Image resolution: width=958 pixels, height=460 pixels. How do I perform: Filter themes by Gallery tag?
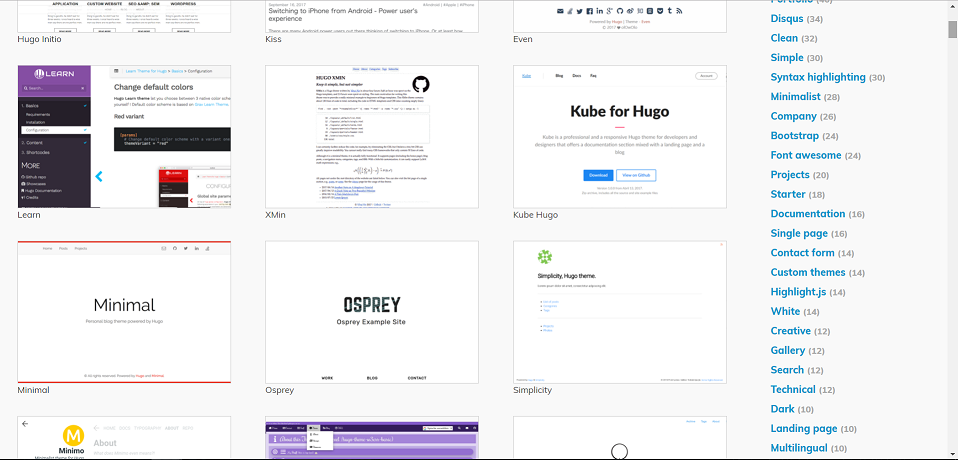[x=788, y=351]
